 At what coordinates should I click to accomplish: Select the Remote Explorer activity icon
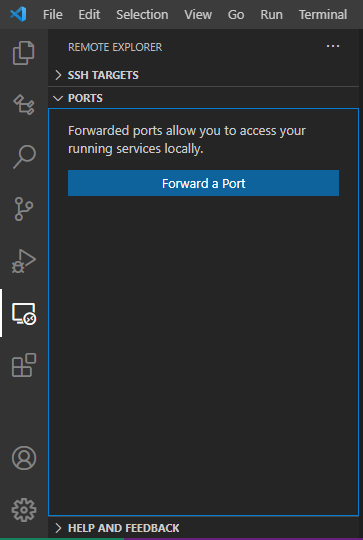click(x=24, y=313)
